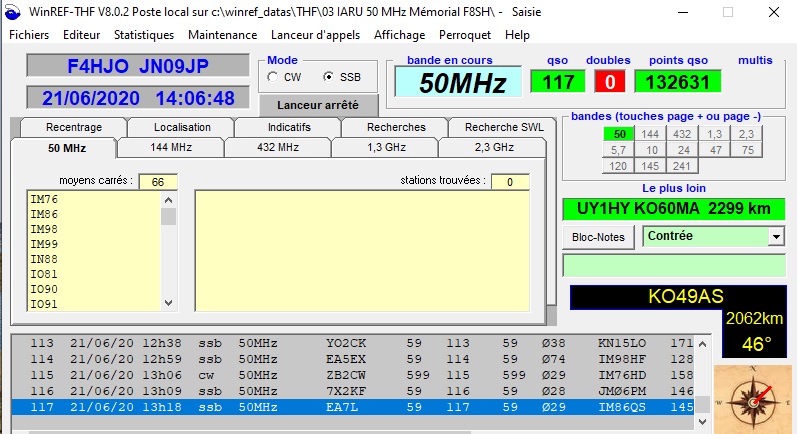The height and width of the screenshot is (434, 797).
Task: Switch to the Localisation tab
Action: (182, 127)
